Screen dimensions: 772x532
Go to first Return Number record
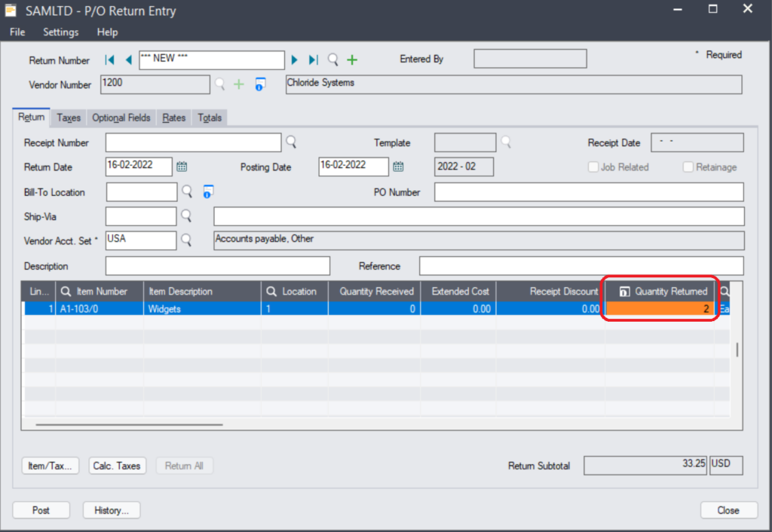point(110,60)
